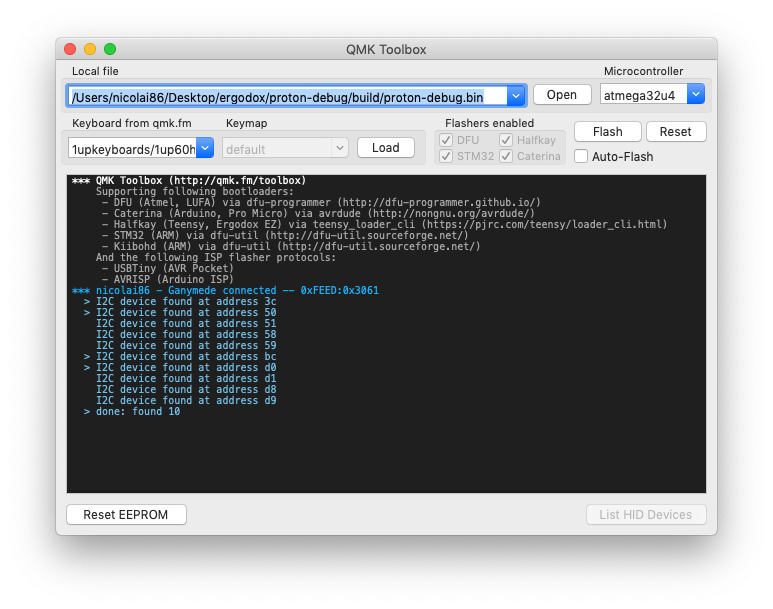Click the Reset button beside Flash
Image resolution: width=773 pixels, height=609 pixels.
[675, 132]
